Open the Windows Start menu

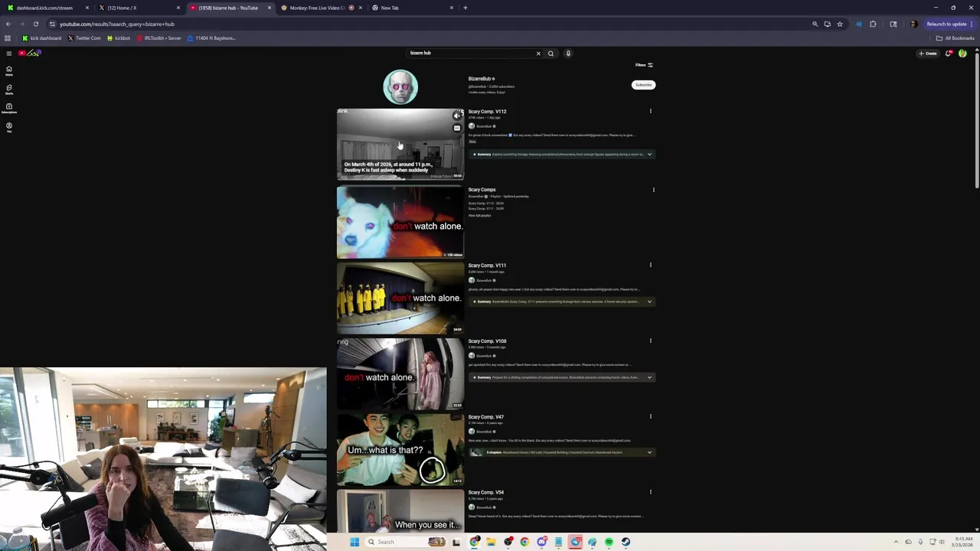354,542
